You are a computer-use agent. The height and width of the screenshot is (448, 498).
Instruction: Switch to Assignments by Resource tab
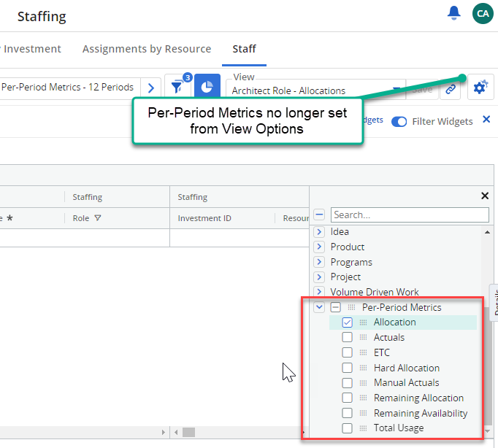(x=147, y=49)
